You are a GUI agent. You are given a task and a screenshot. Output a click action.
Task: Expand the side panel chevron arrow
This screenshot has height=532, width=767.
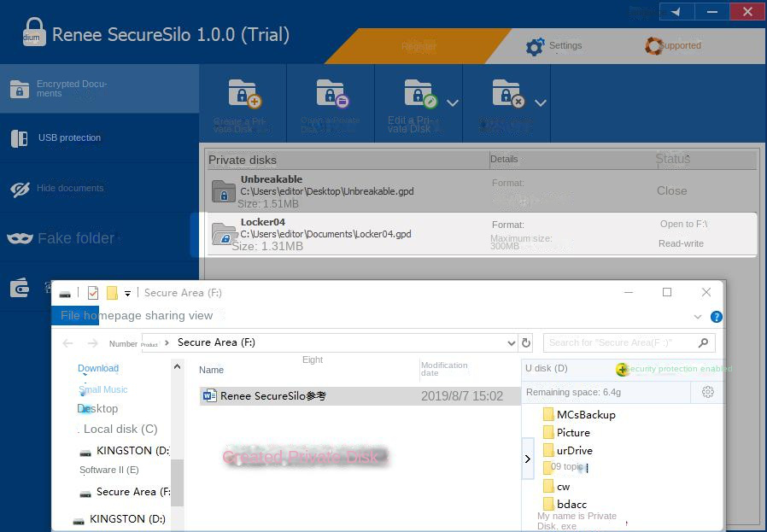tap(527, 459)
